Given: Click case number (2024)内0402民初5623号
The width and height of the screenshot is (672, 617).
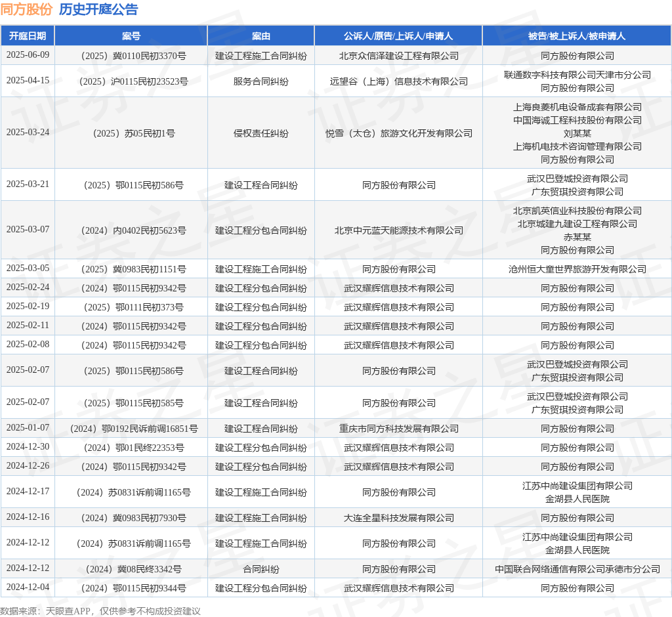Looking at the screenshot, I should (134, 230).
